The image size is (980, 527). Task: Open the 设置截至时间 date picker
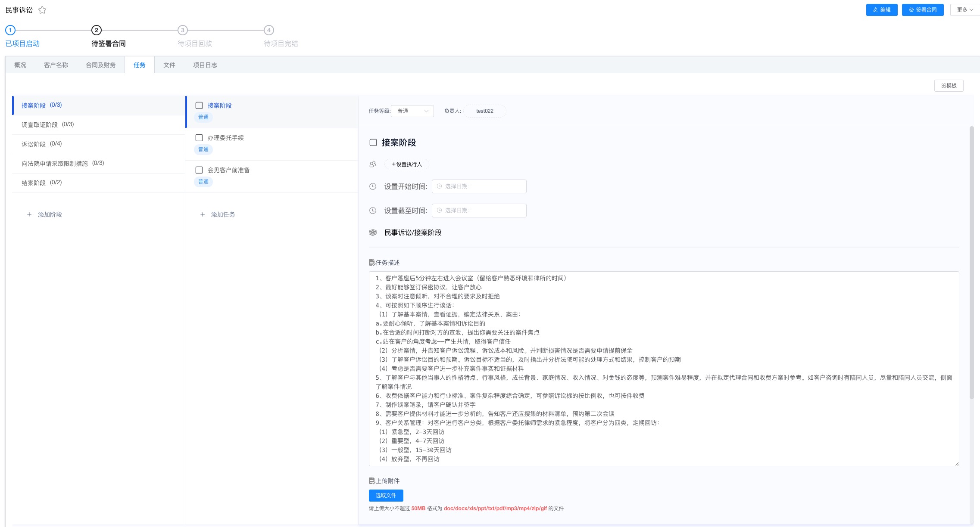click(x=479, y=211)
